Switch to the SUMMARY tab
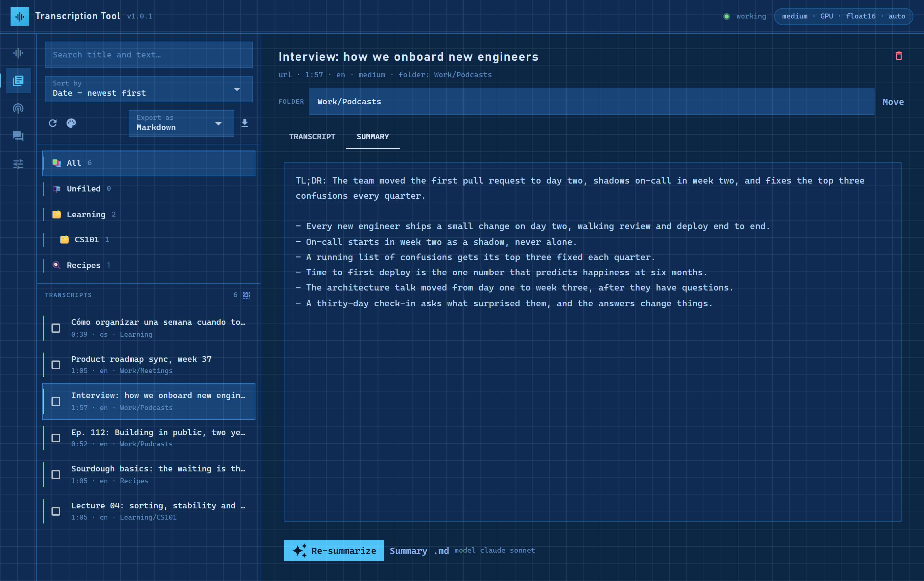This screenshot has width=924, height=581. coord(373,137)
